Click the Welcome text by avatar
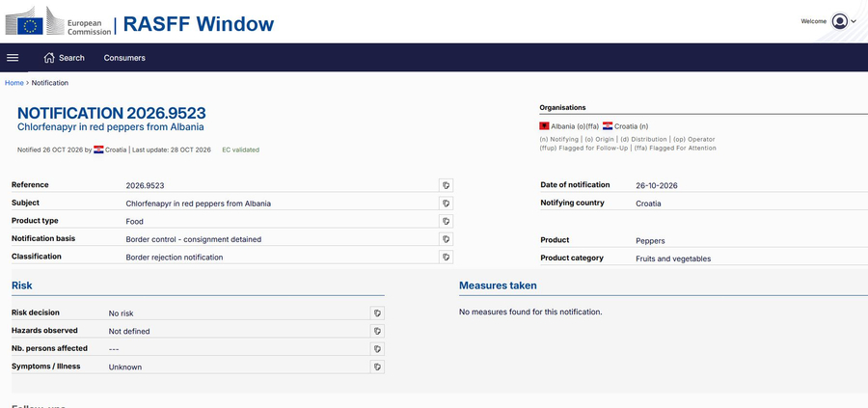The height and width of the screenshot is (408, 868). coord(814,21)
